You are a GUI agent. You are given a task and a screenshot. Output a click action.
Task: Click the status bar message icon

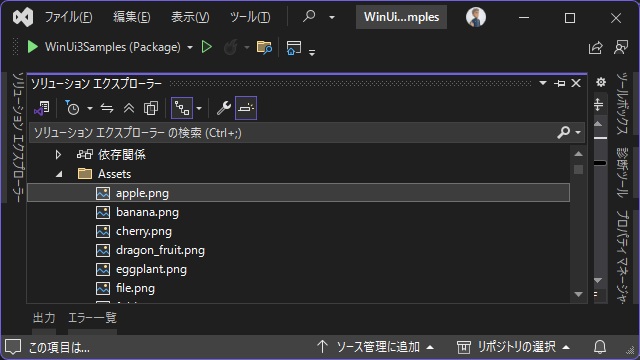coord(13,347)
